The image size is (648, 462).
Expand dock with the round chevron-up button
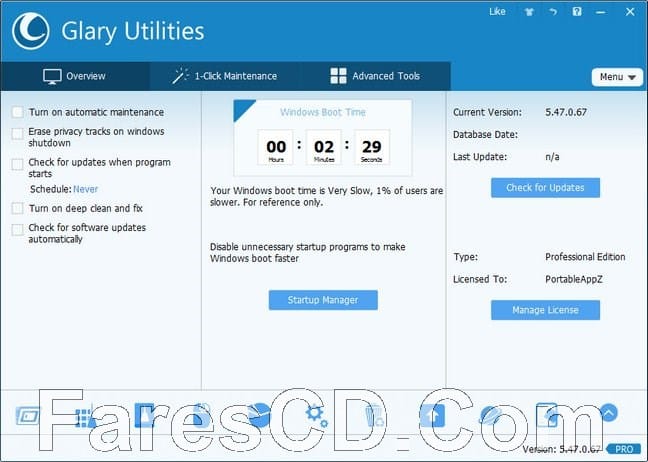pyautogui.click(x=608, y=412)
